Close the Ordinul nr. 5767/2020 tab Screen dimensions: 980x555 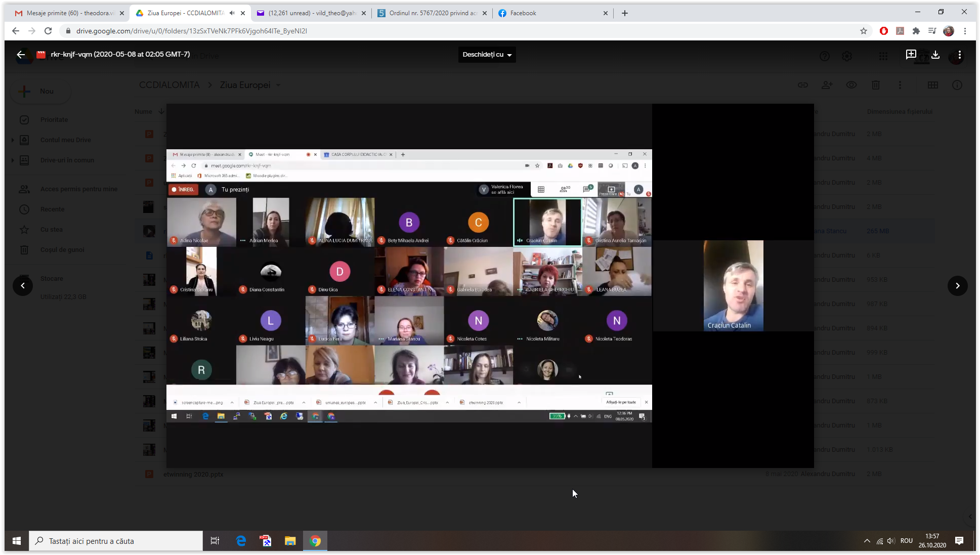[x=485, y=13]
